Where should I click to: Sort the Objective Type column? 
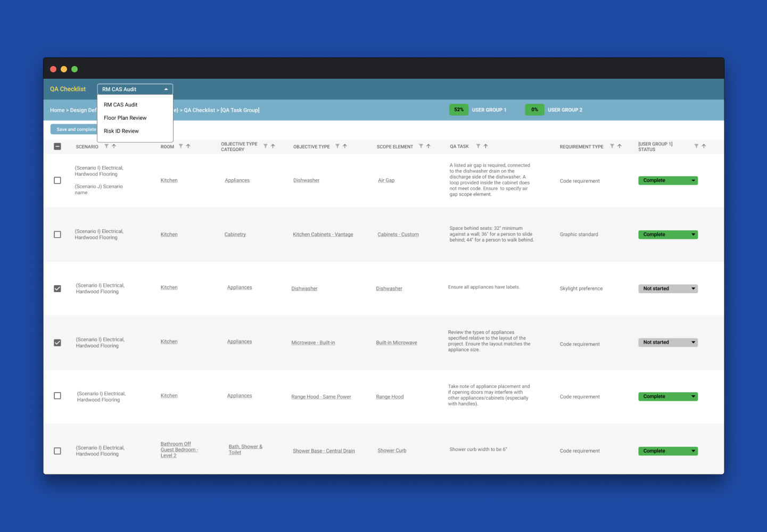[345, 146]
